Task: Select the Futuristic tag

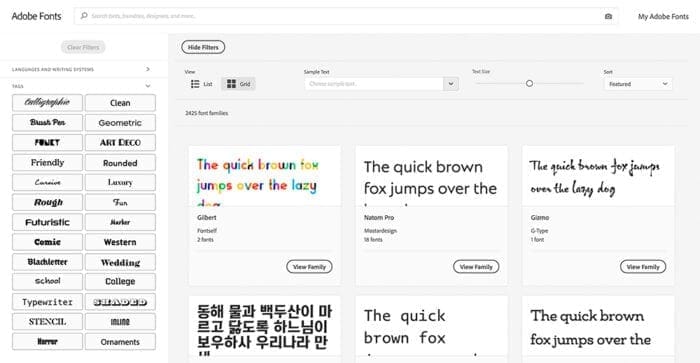Action: 47,222
